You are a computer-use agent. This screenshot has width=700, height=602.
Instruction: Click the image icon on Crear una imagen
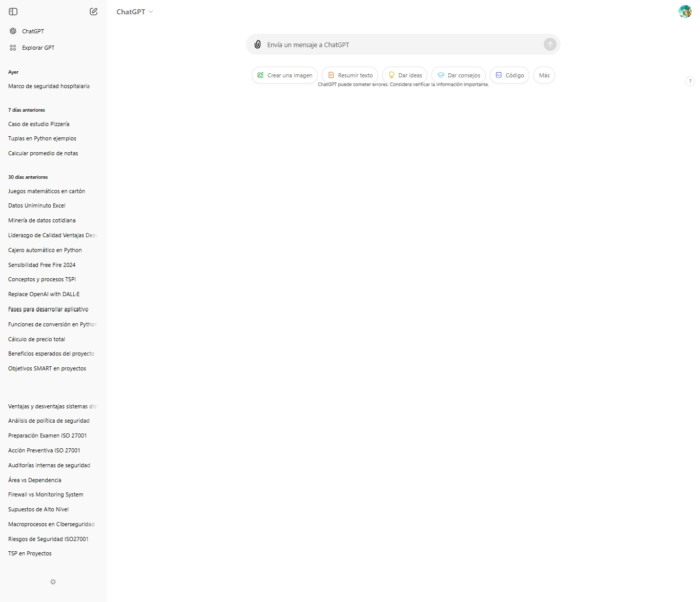click(x=260, y=75)
